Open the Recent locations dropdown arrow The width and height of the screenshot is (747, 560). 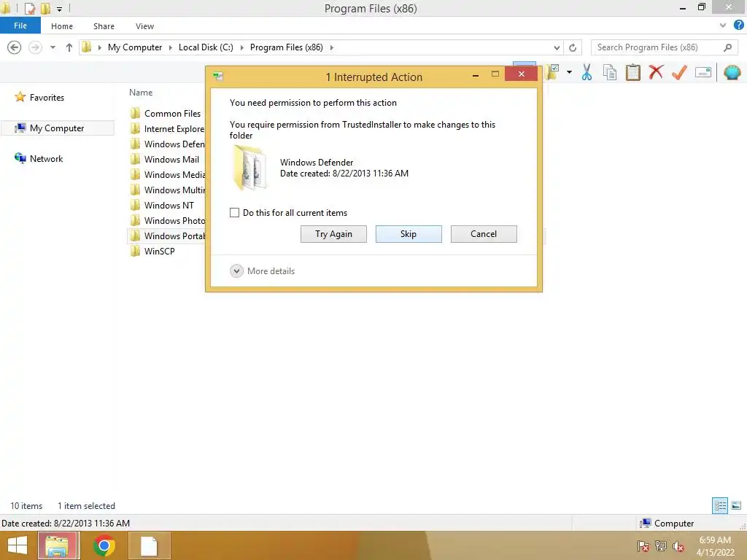(x=53, y=47)
